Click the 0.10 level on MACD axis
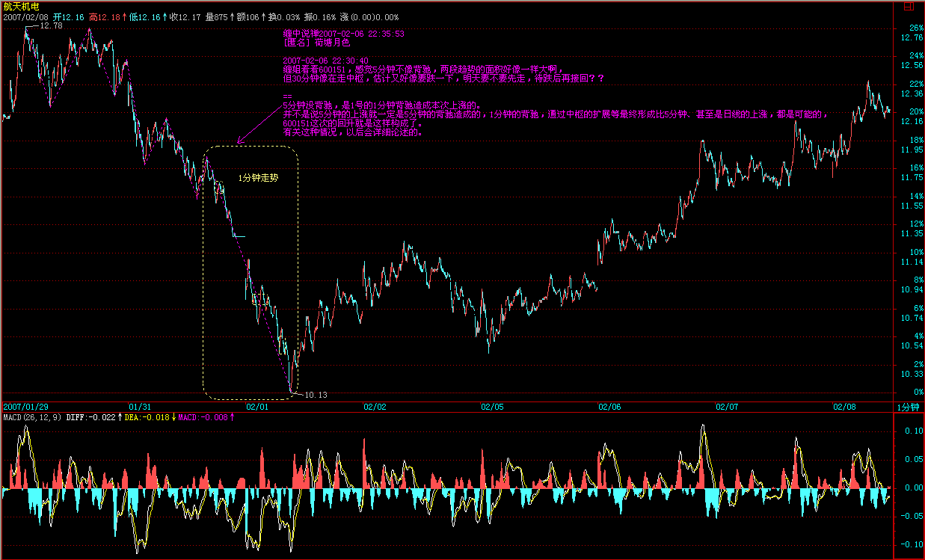This screenshot has width=925, height=560. (x=914, y=431)
